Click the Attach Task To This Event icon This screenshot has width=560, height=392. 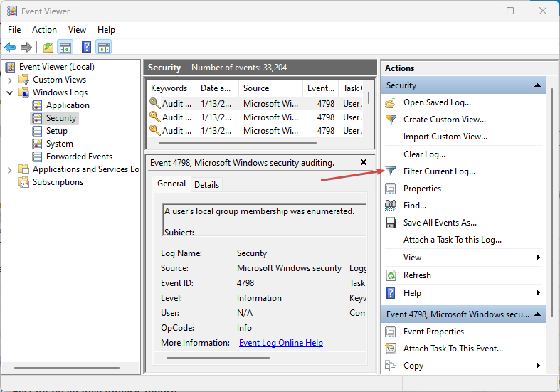tap(391, 349)
